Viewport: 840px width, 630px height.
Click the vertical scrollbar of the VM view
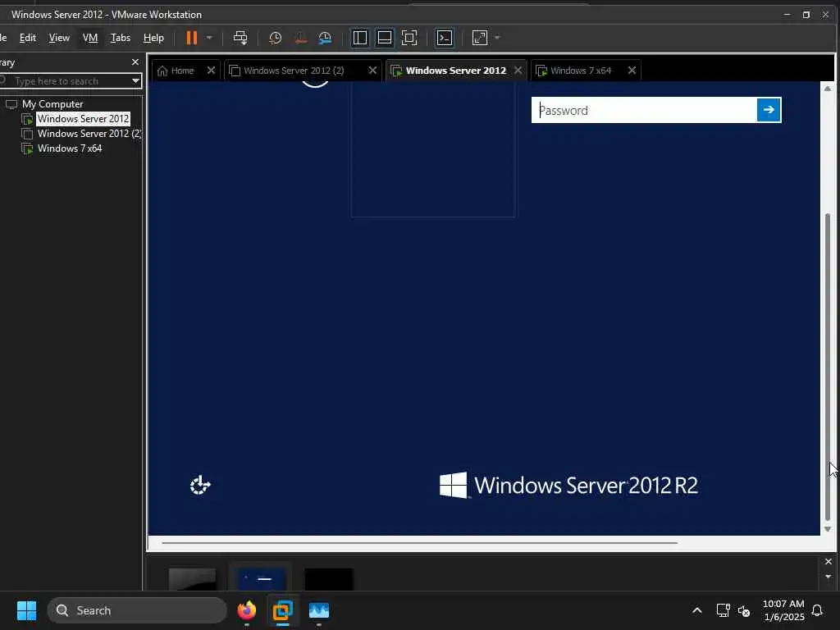tap(828, 367)
